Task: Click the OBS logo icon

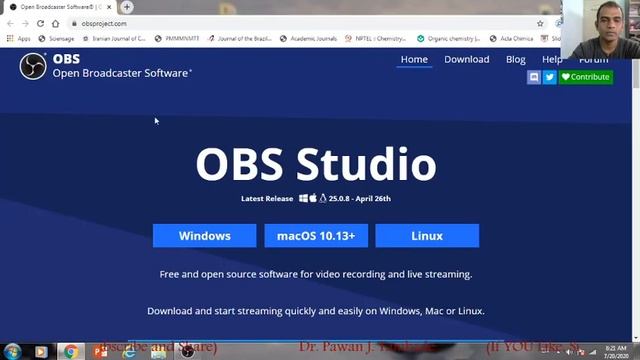Action: pyautogui.click(x=33, y=66)
